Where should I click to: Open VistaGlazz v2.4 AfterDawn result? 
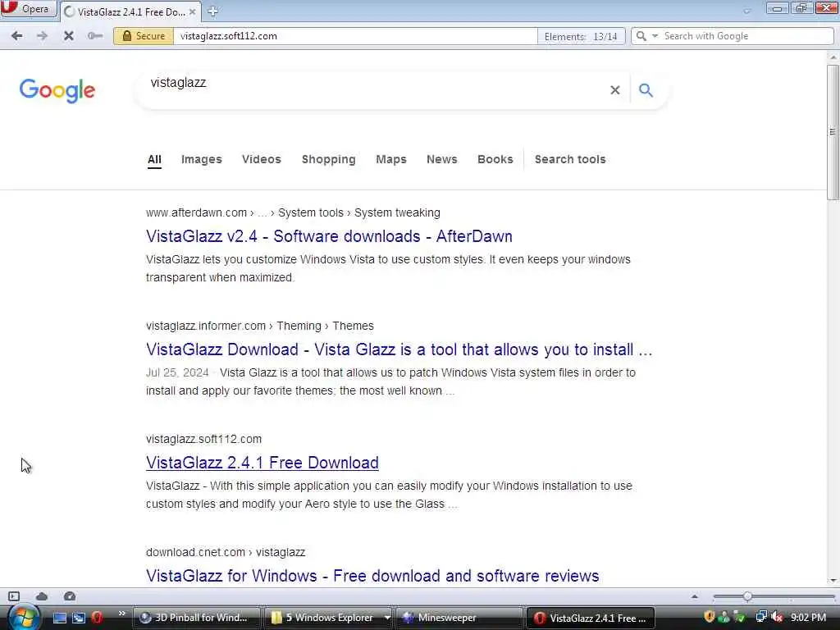tap(329, 236)
